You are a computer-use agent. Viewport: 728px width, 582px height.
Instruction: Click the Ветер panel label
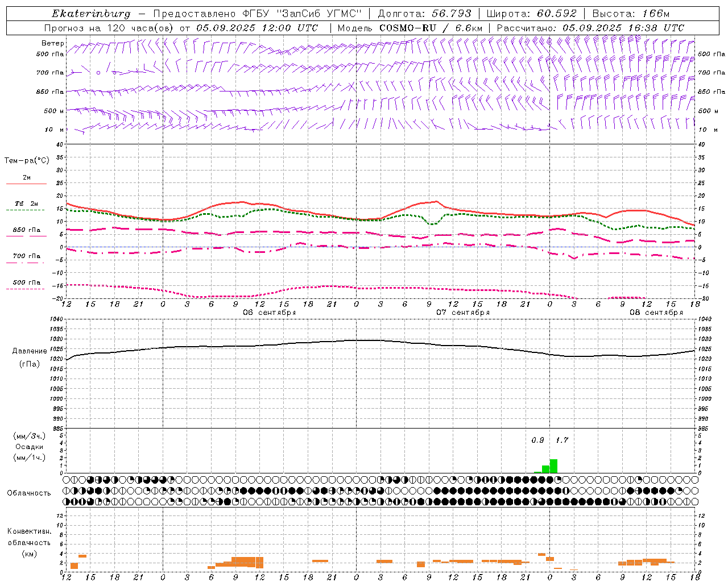[53, 43]
